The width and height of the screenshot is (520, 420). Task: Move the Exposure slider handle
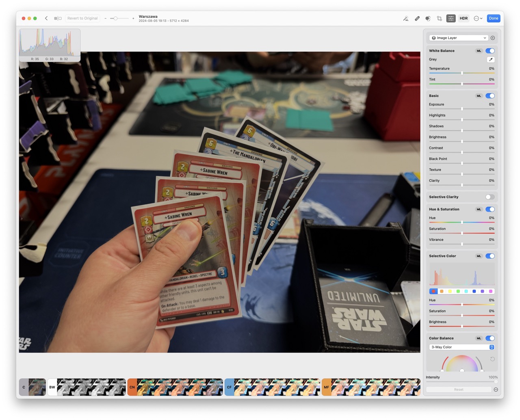(x=462, y=109)
